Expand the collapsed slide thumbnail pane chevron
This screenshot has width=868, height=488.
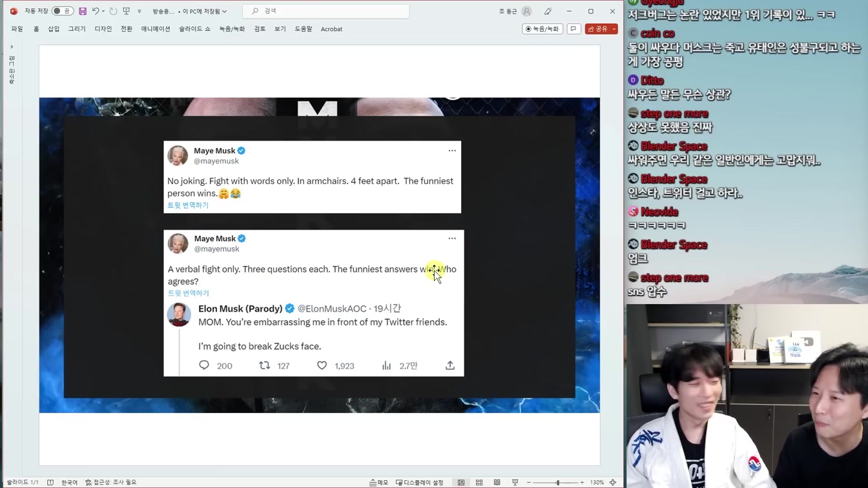coord(12,46)
